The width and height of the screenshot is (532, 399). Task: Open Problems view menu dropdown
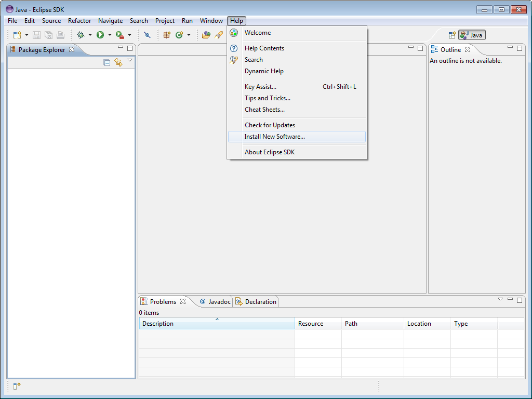[x=500, y=299]
